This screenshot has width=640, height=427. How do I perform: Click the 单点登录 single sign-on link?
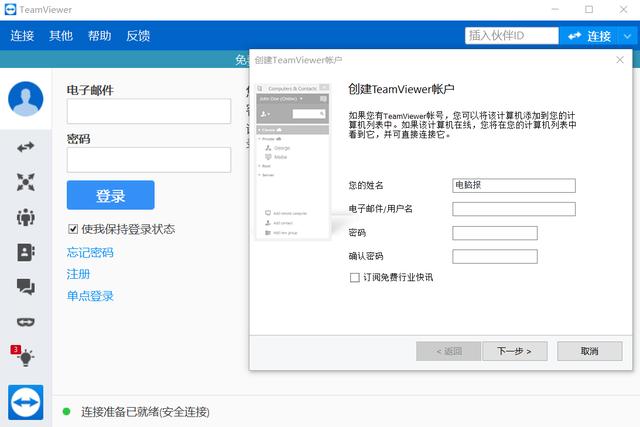coord(90,296)
